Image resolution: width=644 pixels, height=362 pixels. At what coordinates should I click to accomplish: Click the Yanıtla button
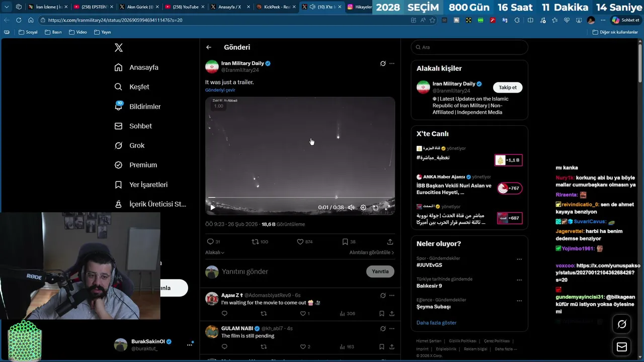(x=380, y=271)
